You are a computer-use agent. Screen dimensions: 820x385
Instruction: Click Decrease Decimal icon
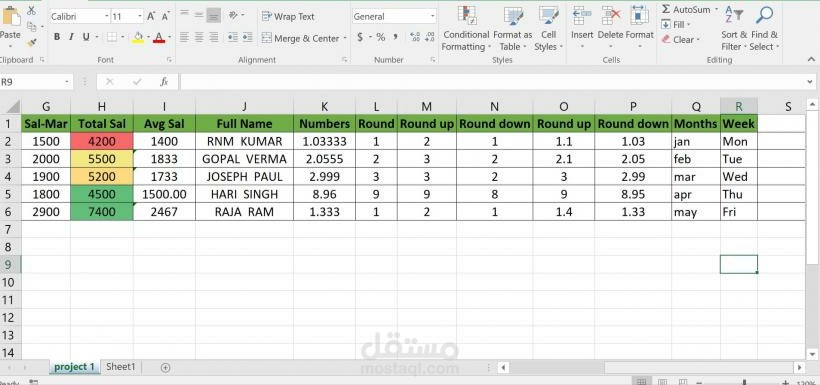(x=430, y=37)
